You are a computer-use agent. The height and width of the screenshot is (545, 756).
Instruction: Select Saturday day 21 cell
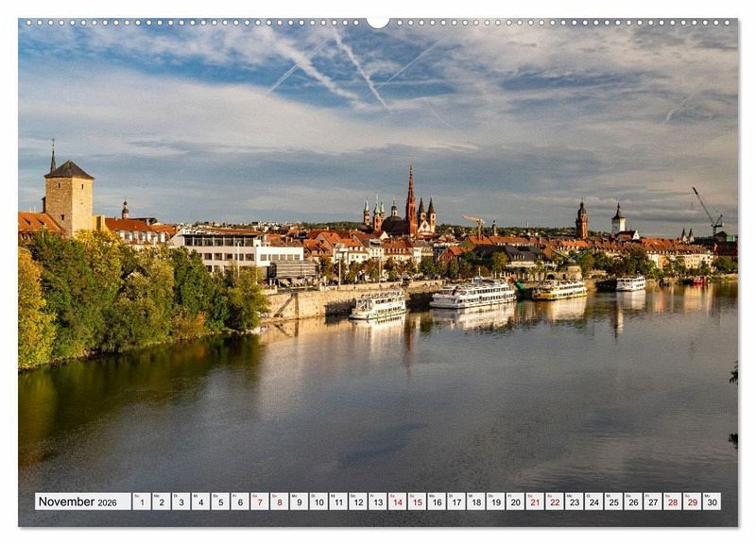(535, 502)
